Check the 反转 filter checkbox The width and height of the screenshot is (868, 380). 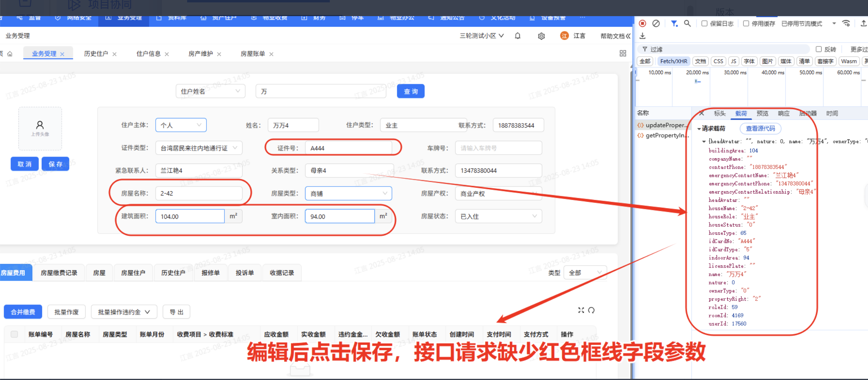[x=818, y=49]
